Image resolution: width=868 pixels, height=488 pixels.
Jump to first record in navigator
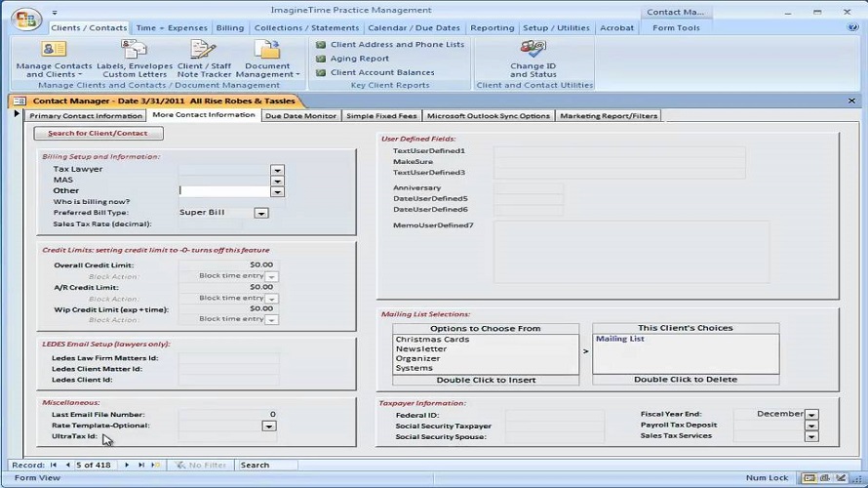pyautogui.click(x=54, y=466)
